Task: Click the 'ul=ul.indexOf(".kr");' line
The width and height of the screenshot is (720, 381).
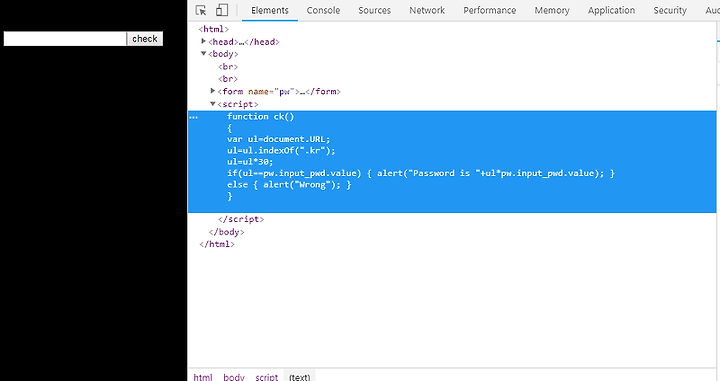Action: [x=281, y=151]
